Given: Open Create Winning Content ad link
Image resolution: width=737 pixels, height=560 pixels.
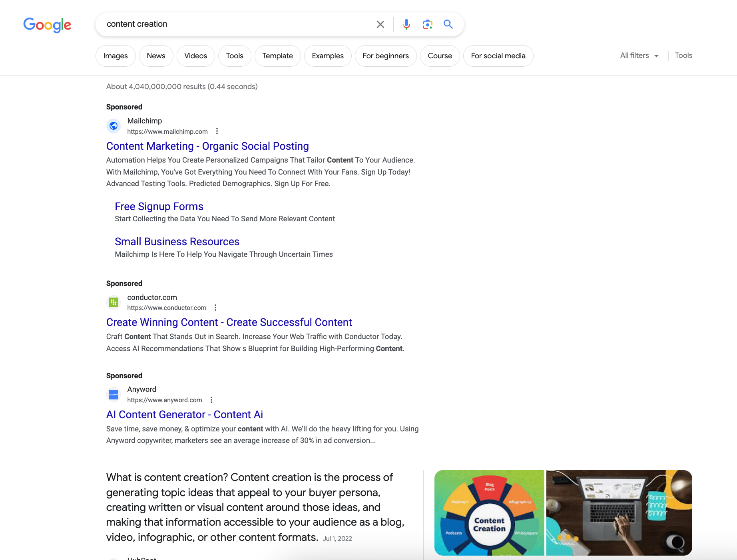Looking at the screenshot, I should point(229,322).
